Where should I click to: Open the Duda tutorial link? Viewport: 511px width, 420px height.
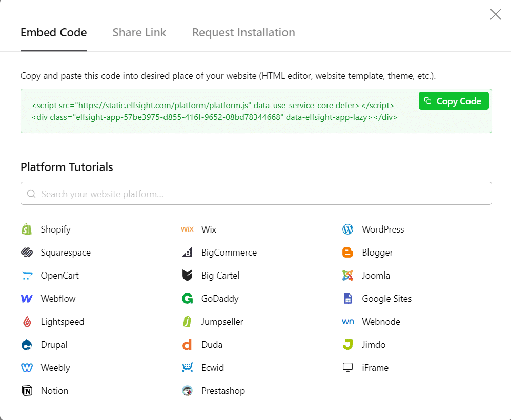(x=212, y=345)
